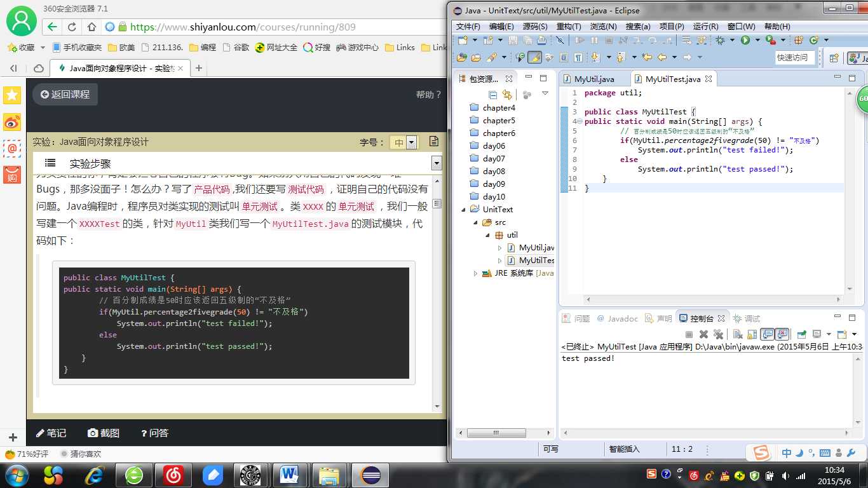Open Internet Explorer from the taskbar
Image resolution: width=868 pixels, height=488 pixels.
point(95,475)
